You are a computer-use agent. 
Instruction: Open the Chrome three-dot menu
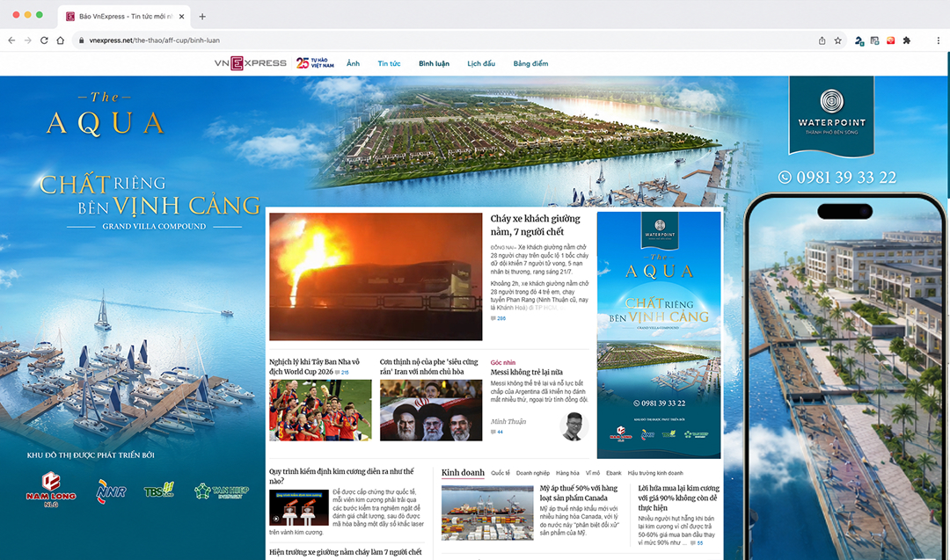coord(938,40)
